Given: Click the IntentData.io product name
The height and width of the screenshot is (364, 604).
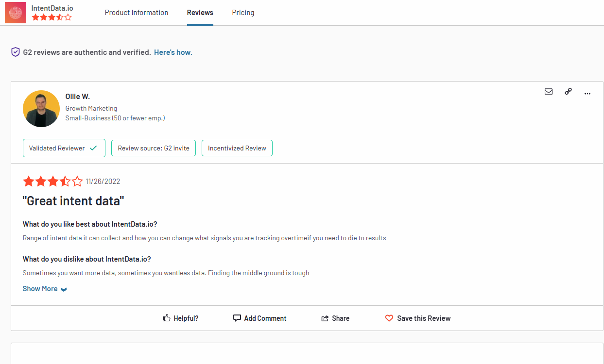Looking at the screenshot, I should (x=52, y=8).
